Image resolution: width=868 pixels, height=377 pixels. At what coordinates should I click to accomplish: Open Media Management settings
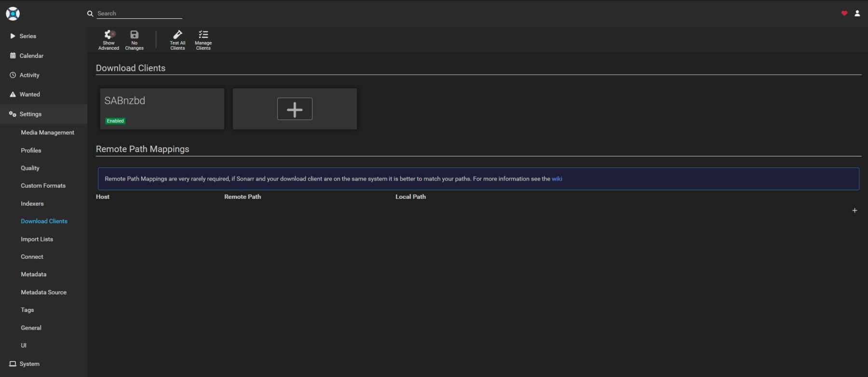(47, 133)
